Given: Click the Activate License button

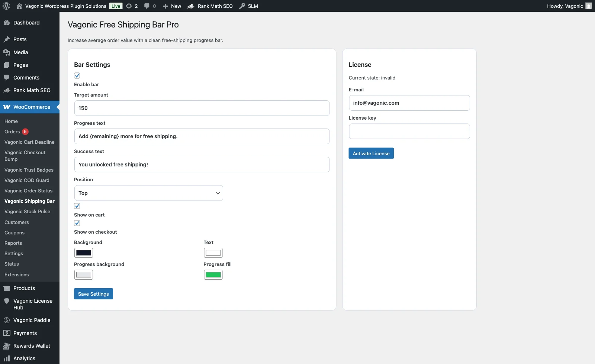Looking at the screenshot, I should pos(371,153).
